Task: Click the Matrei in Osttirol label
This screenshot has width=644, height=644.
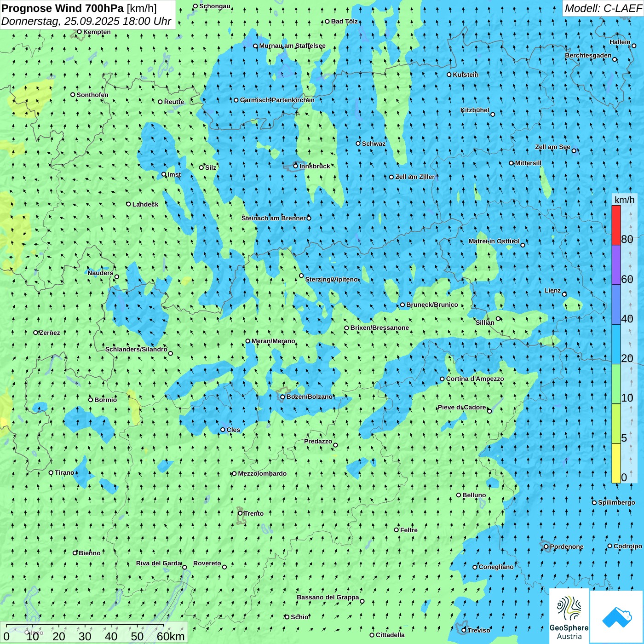Action: coord(494,241)
